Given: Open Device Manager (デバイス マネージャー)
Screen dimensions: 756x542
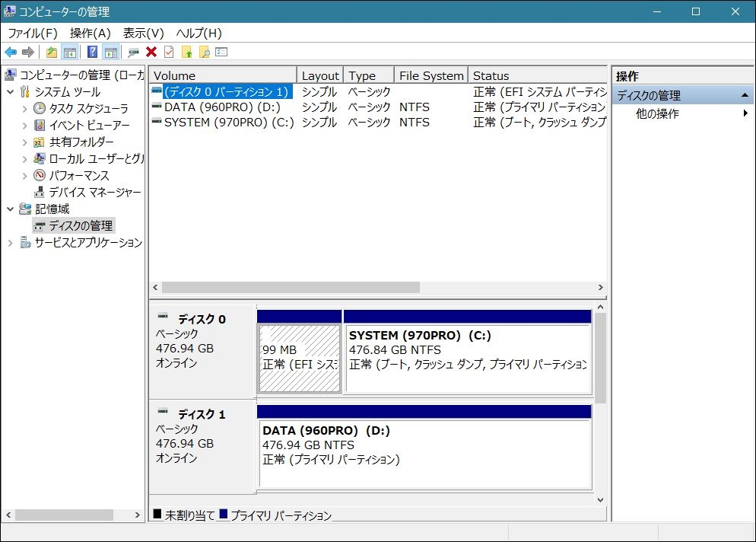Looking at the screenshot, I should 95,193.
